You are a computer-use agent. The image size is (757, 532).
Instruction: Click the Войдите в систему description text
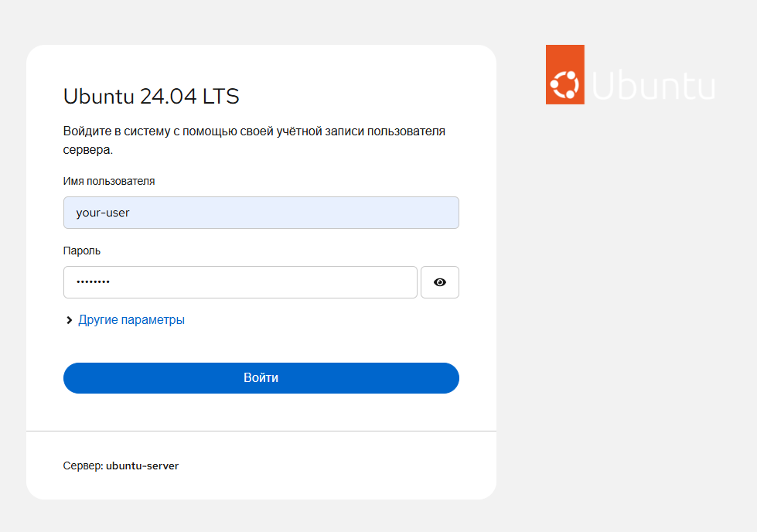254,131
